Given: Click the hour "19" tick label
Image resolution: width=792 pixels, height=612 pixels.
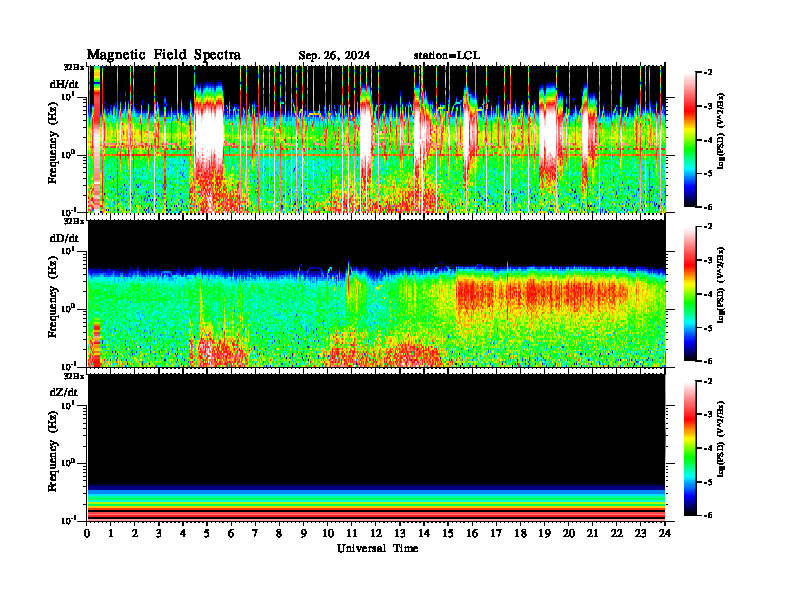Looking at the screenshot, I should pos(544,533).
